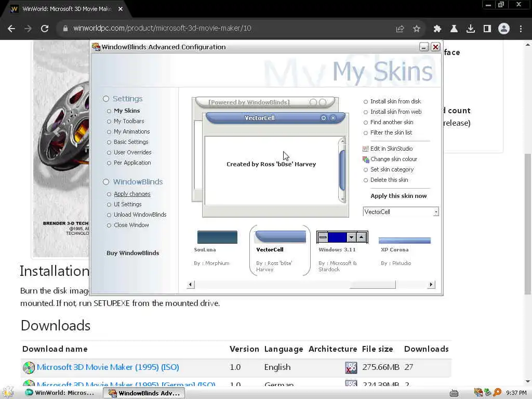The width and height of the screenshot is (532, 399).
Task: Select the Windows 3.11 skin thumbnail
Action: click(x=342, y=237)
